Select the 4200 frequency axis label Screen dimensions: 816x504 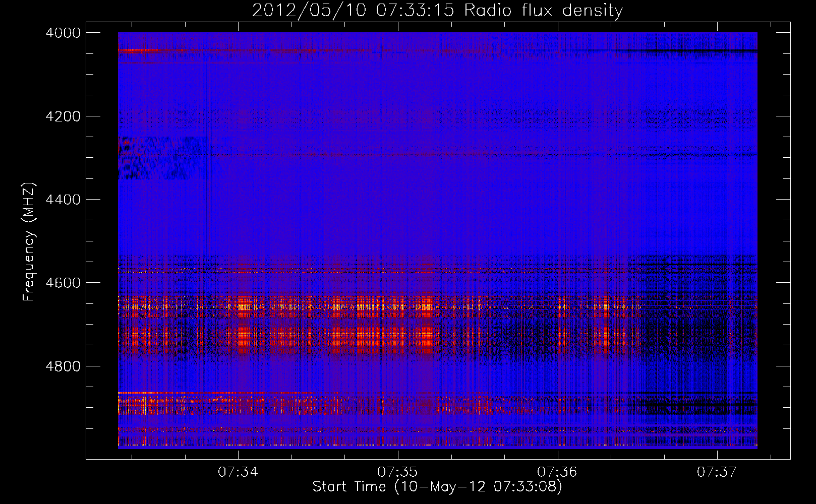click(63, 116)
